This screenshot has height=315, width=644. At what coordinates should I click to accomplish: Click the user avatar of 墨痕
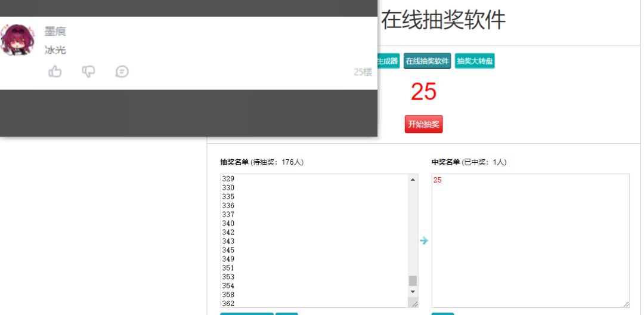[x=17, y=40]
